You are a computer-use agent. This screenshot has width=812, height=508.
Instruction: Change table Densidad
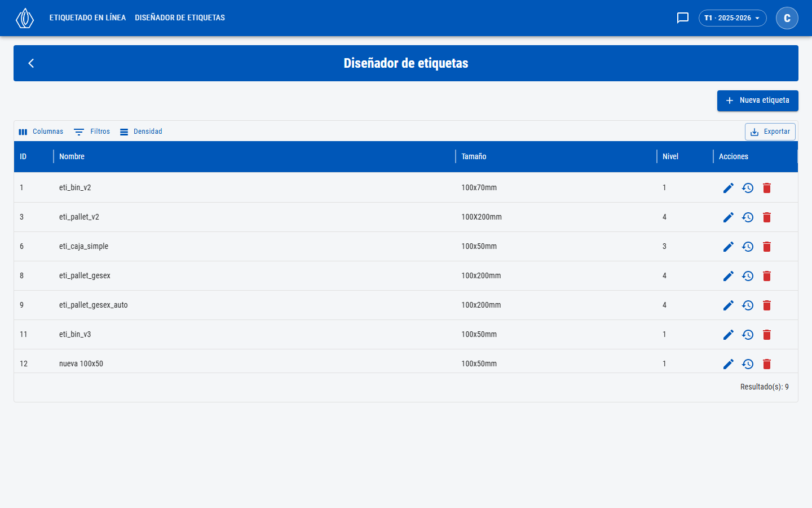point(141,132)
